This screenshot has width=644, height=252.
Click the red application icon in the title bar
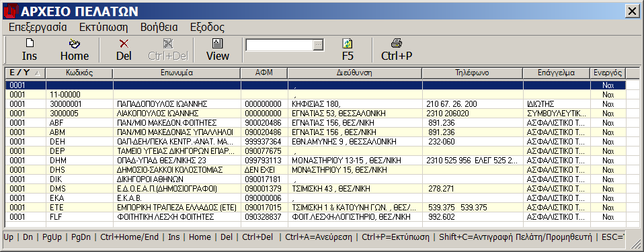[10, 11]
